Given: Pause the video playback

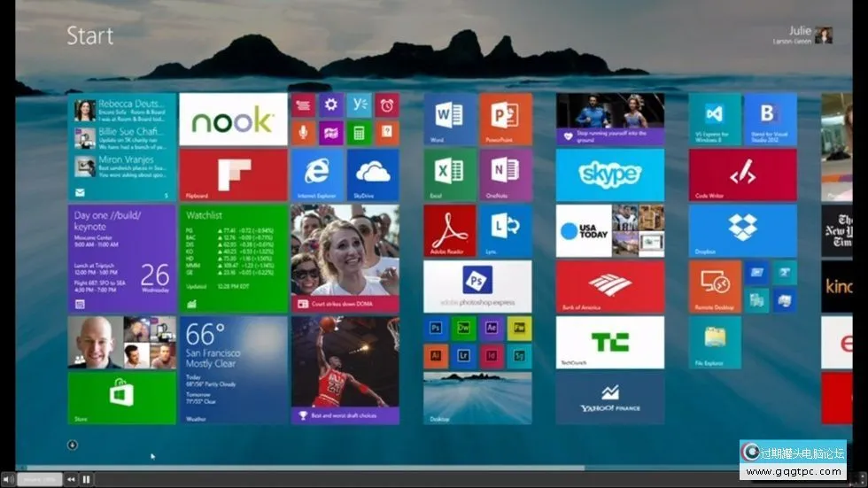Looking at the screenshot, I should click(x=87, y=479).
